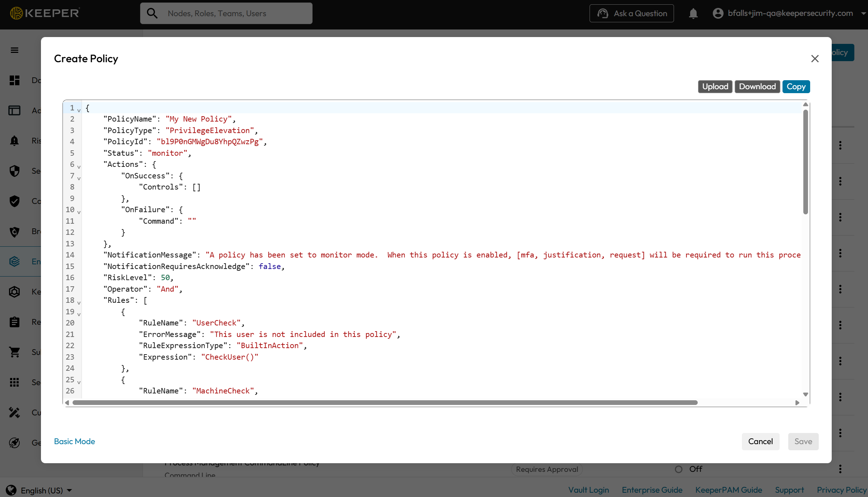Close the Create Policy dialog
Screen dimensions: 868x497
coord(815,59)
